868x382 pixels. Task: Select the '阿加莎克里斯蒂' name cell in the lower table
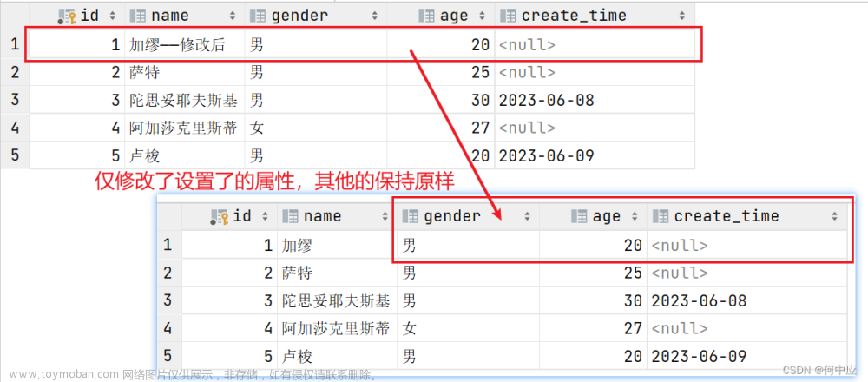(337, 328)
